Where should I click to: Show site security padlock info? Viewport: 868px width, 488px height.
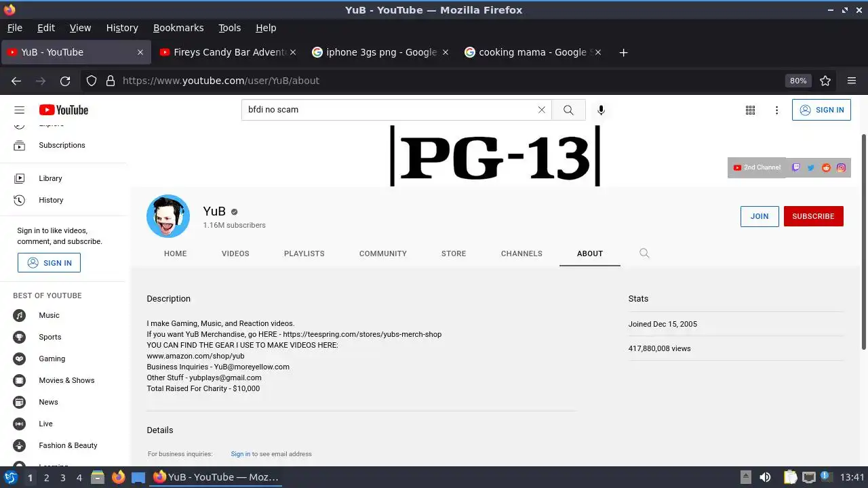pos(111,81)
